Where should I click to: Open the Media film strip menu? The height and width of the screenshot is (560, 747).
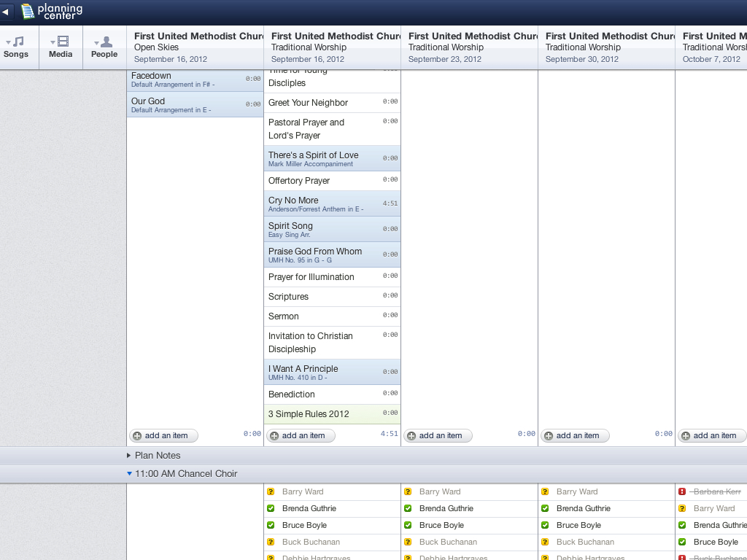tap(61, 47)
